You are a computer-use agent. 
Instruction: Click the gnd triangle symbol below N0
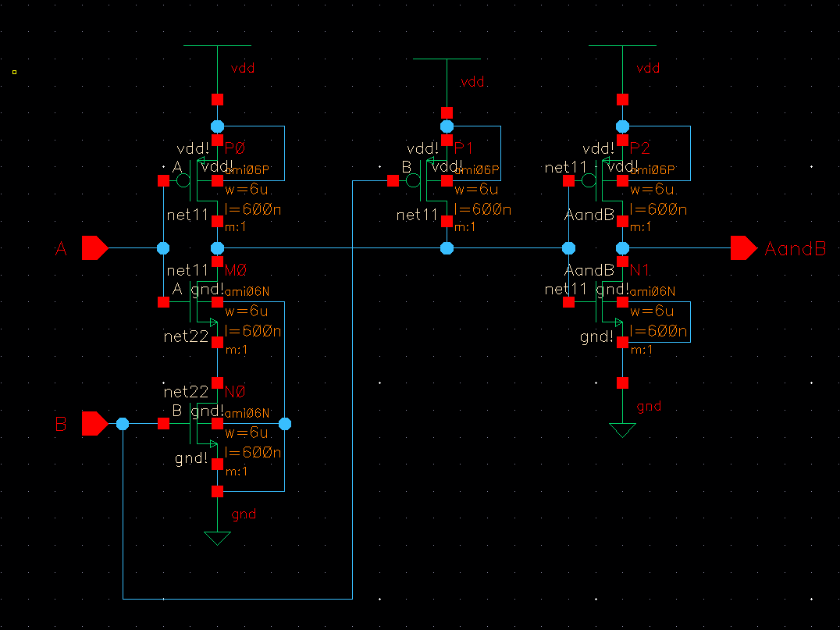[218, 538]
